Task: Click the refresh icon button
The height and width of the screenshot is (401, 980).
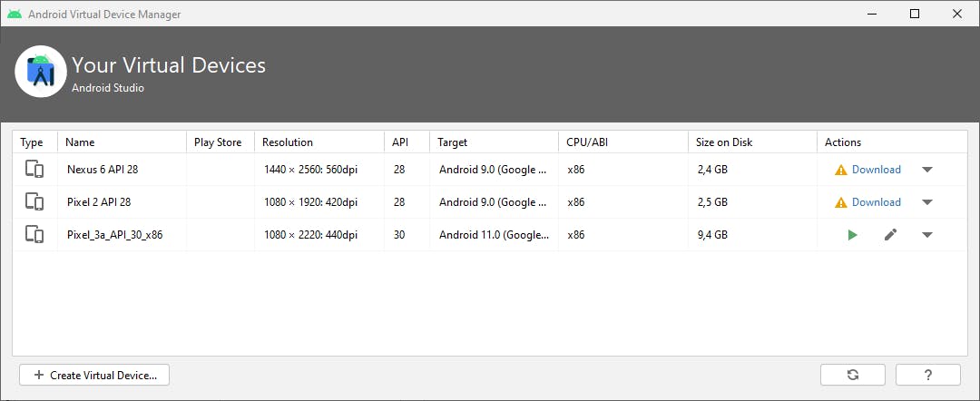Action: [x=852, y=375]
